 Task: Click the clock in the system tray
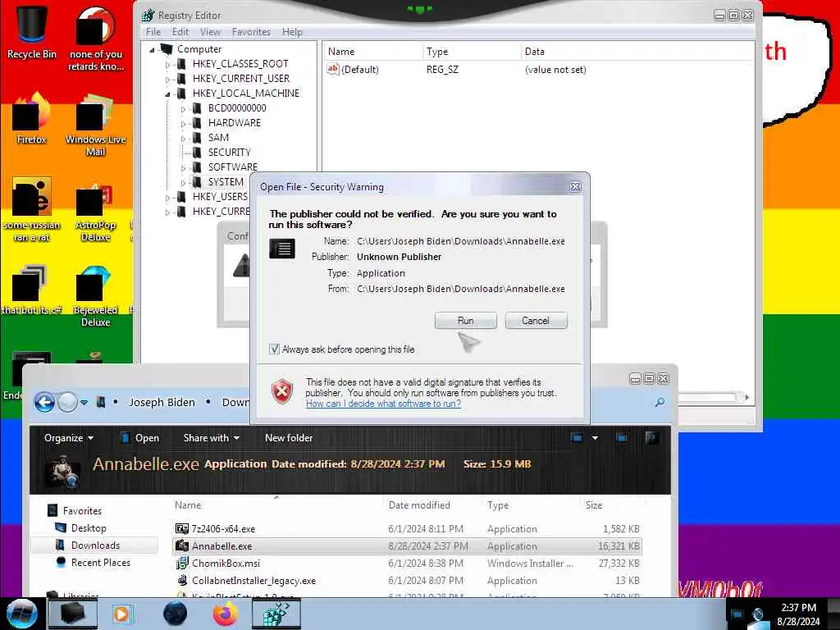tap(798, 614)
